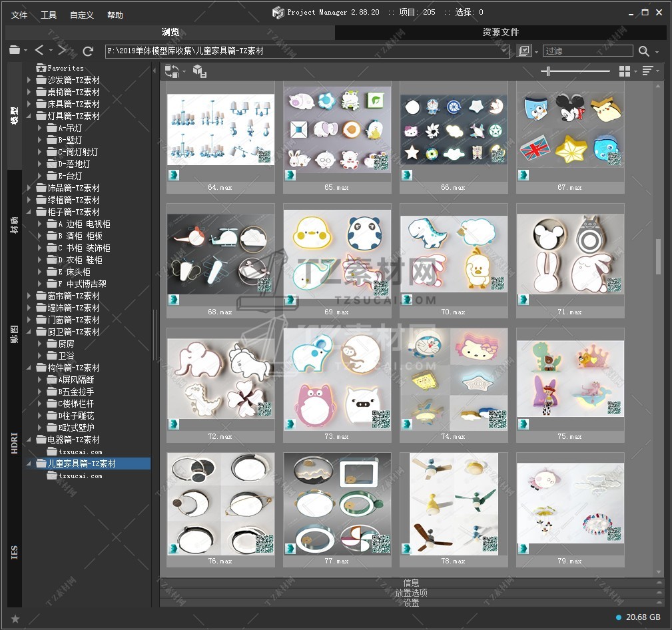Select the IES side tab
672x630 pixels.
click(15, 553)
